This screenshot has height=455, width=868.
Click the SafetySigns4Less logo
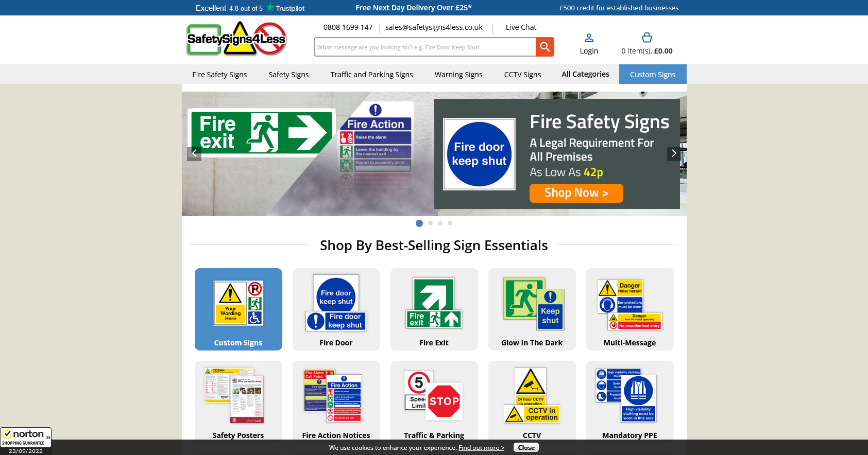236,39
